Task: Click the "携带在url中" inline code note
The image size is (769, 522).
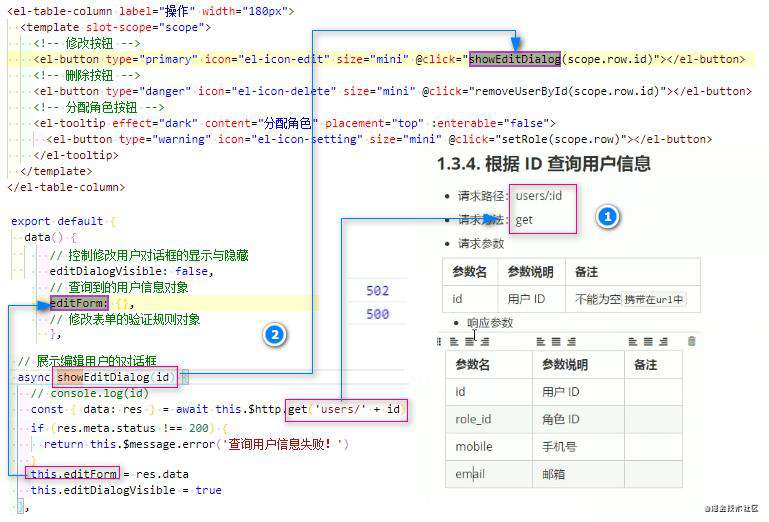Action: point(654,299)
